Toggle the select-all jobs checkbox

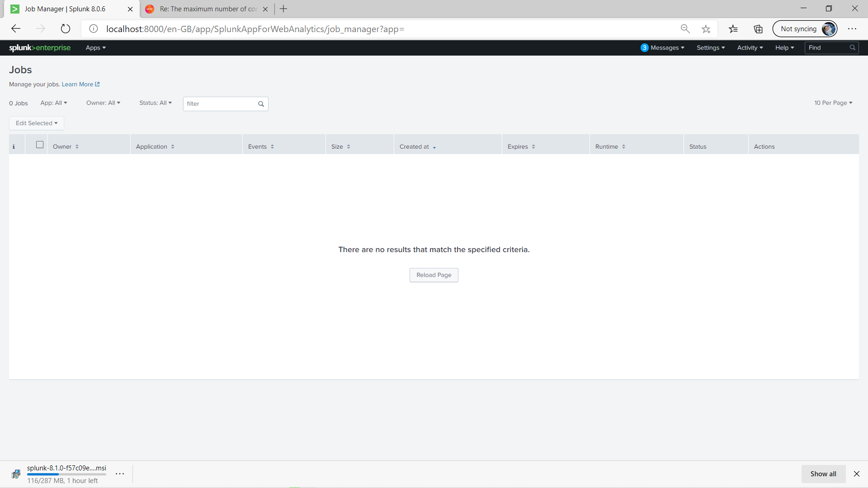[x=40, y=145]
